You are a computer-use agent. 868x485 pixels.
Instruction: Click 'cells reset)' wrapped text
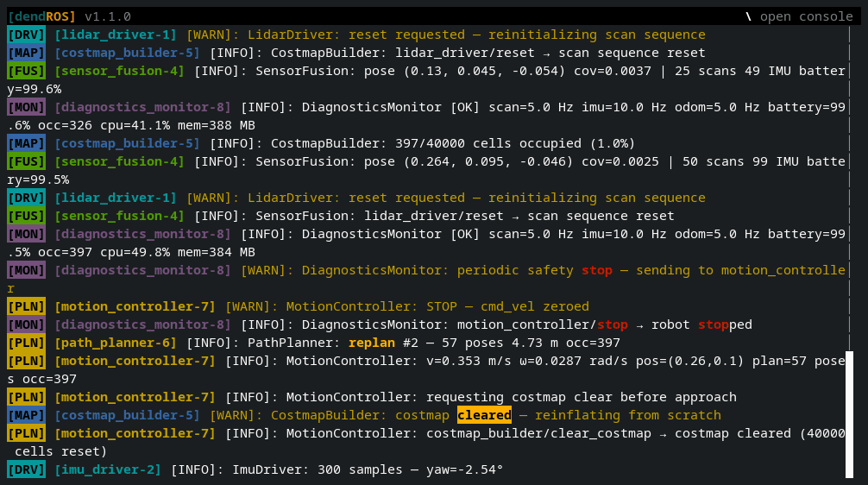point(61,452)
